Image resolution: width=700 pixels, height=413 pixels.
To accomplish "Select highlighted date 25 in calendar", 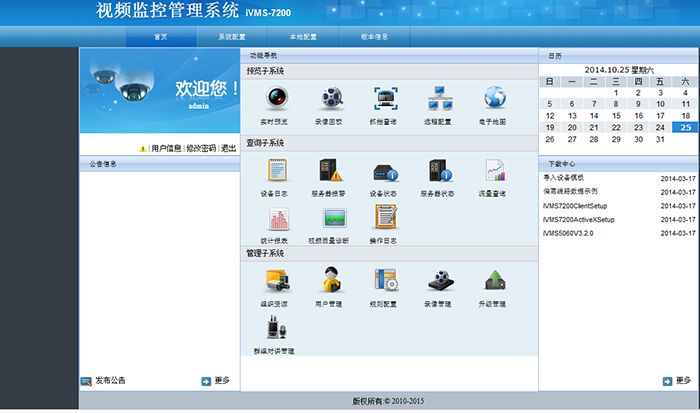I will [685, 128].
